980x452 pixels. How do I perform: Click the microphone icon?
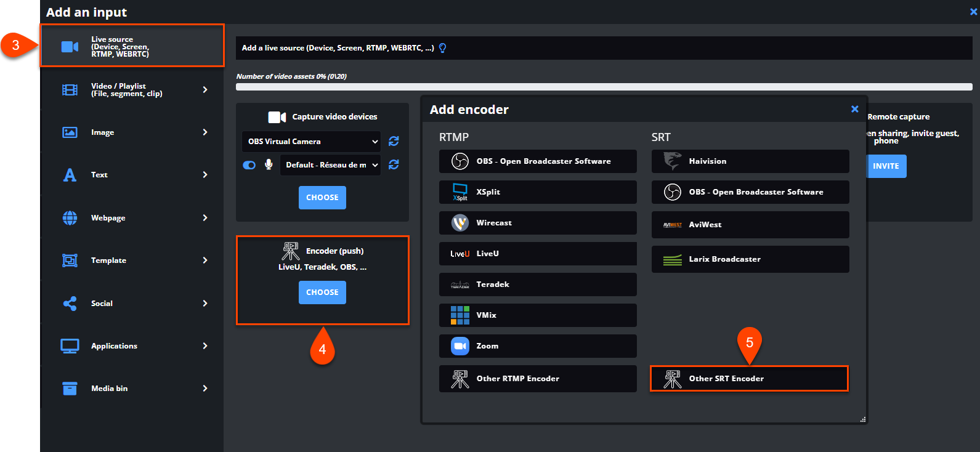269,164
